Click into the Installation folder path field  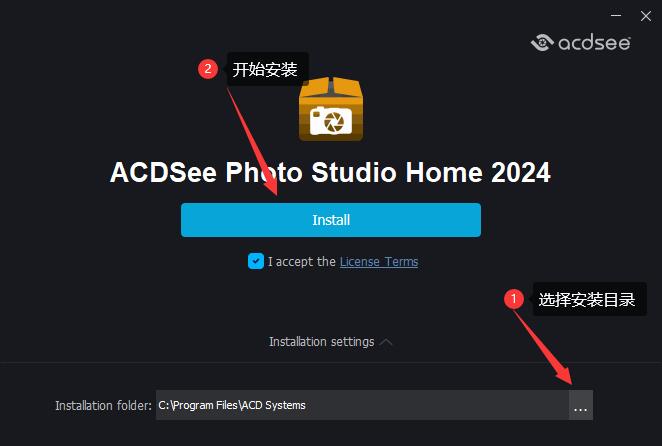[x=362, y=405]
